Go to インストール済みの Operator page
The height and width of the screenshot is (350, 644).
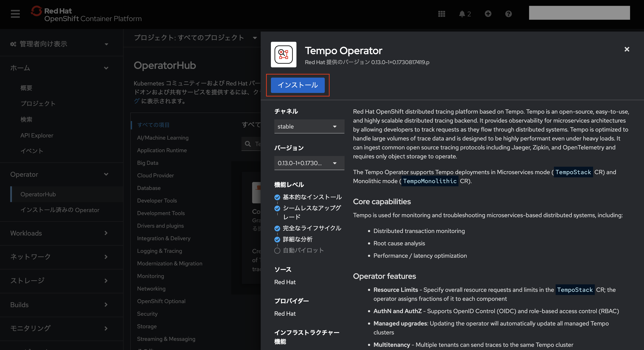[x=60, y=210]
